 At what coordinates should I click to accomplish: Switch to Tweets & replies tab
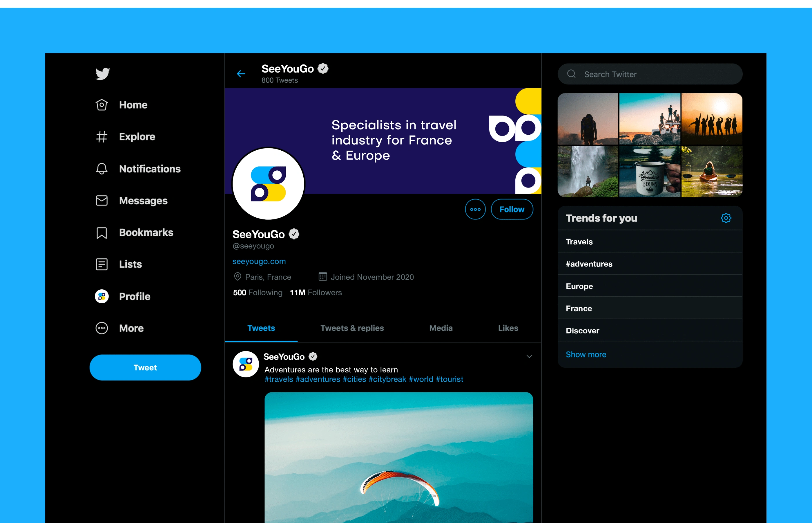click(x=352, y=328)
